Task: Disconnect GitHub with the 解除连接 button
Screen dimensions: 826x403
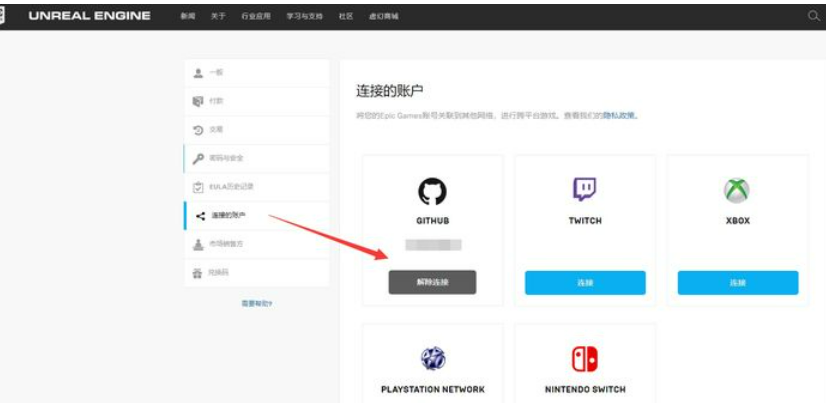Action: point(432,282)
